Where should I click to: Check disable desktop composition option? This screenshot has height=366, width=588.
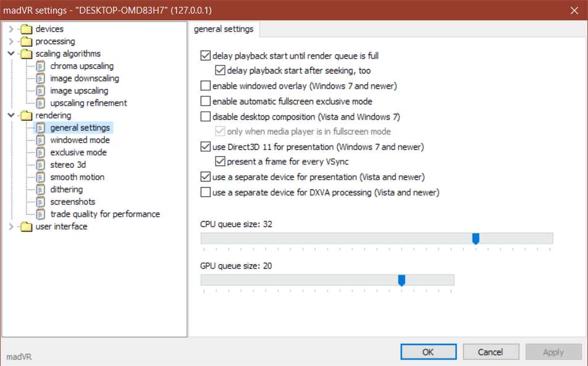click(x=206, y=117)
